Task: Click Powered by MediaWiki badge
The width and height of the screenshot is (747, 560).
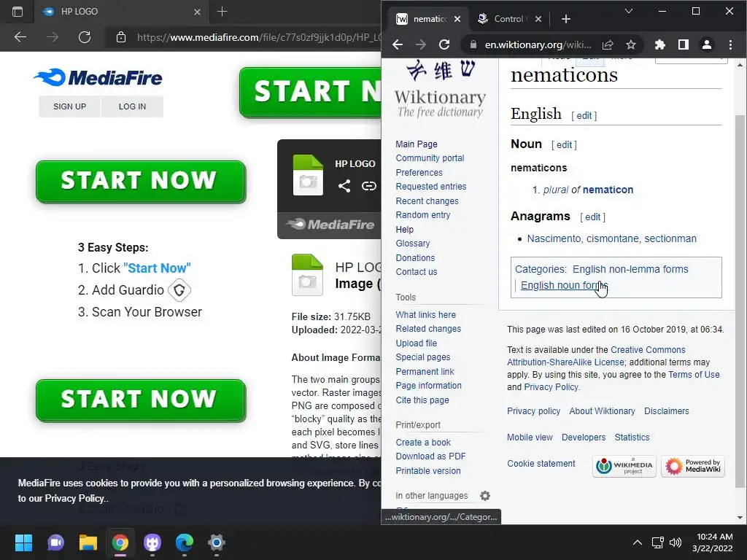Action: click(x=693, y=466)
